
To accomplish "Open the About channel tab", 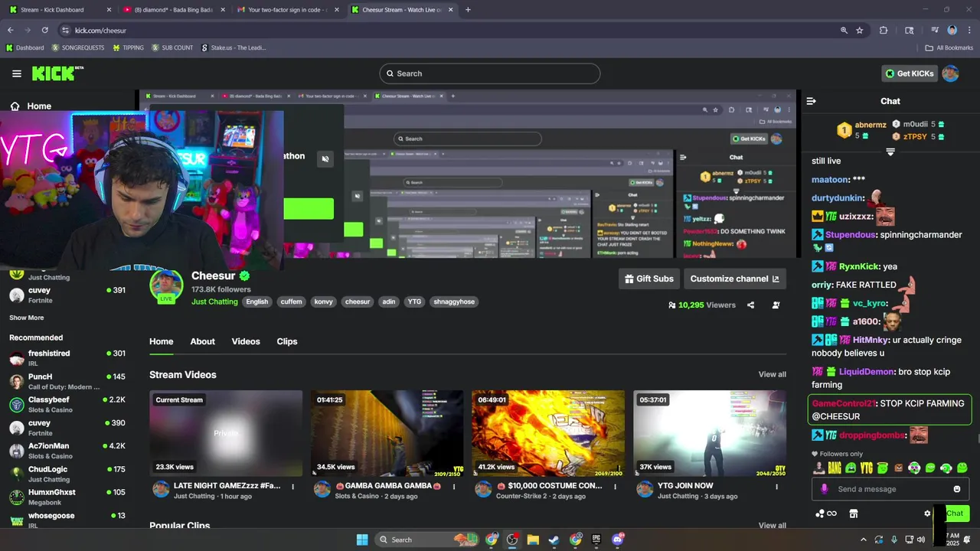I will click(202, 341).
